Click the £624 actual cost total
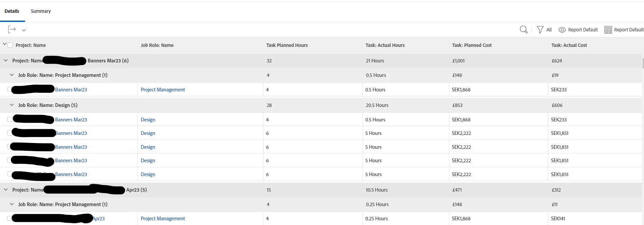The image size is (644, 225). [x=557, y=61]
